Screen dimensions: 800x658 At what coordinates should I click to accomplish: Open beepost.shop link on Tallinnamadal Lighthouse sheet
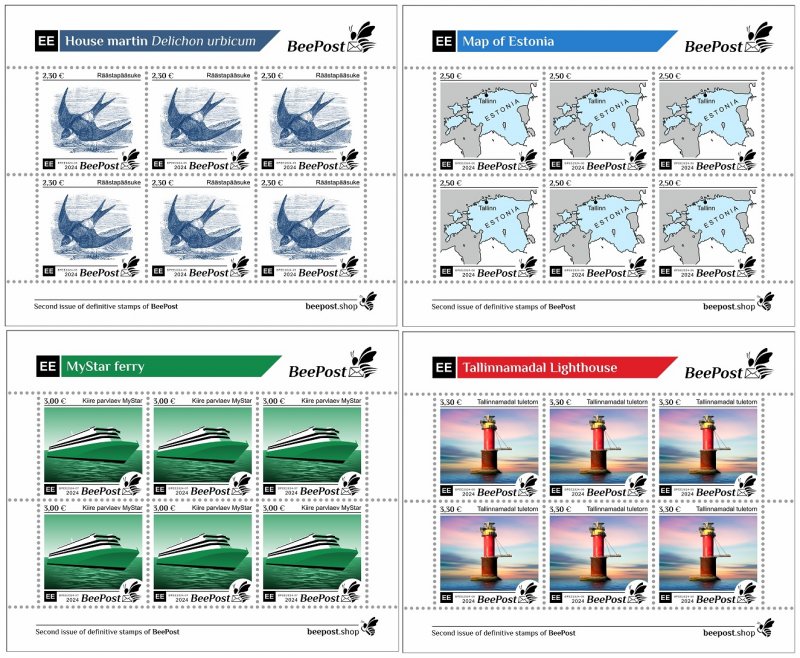click(729, 632)
